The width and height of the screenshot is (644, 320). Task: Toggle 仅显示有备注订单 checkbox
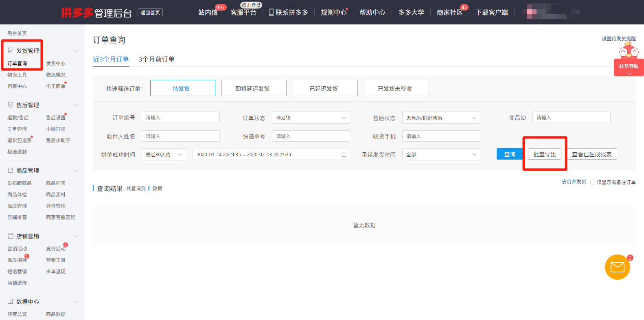tap(593, 182)
